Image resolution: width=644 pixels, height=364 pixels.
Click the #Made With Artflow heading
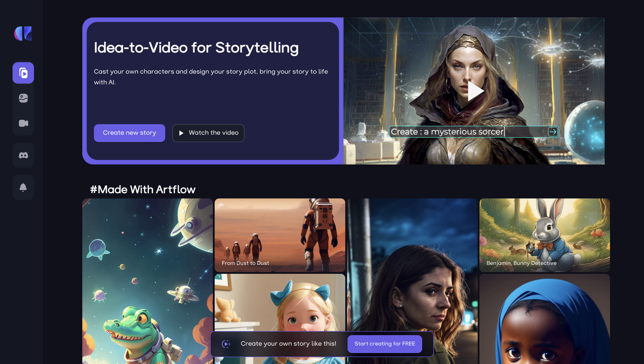pos(143,189)
